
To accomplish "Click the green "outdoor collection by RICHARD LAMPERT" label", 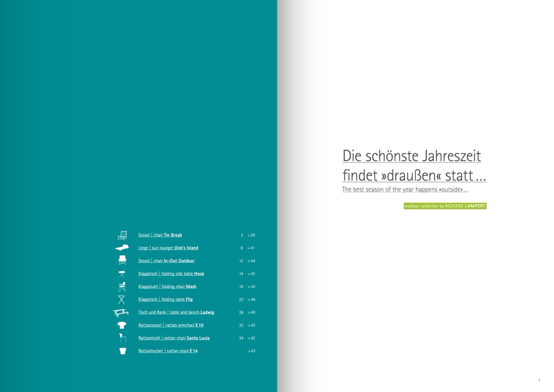I will tap(445, 206).
